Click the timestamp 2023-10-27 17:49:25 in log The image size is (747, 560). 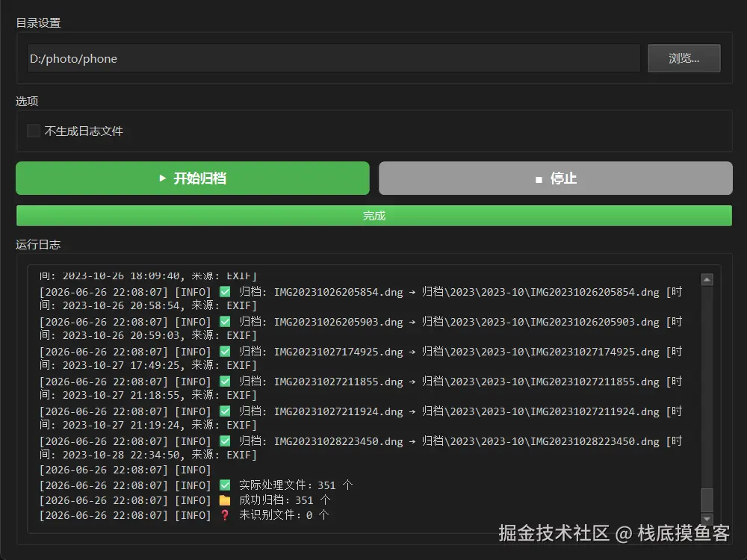pyautogui.click(x=121, y=365)
